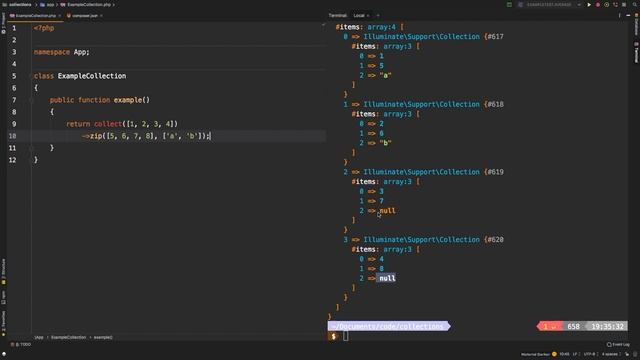Click line number 5 in the gutter

pos(14,76)
